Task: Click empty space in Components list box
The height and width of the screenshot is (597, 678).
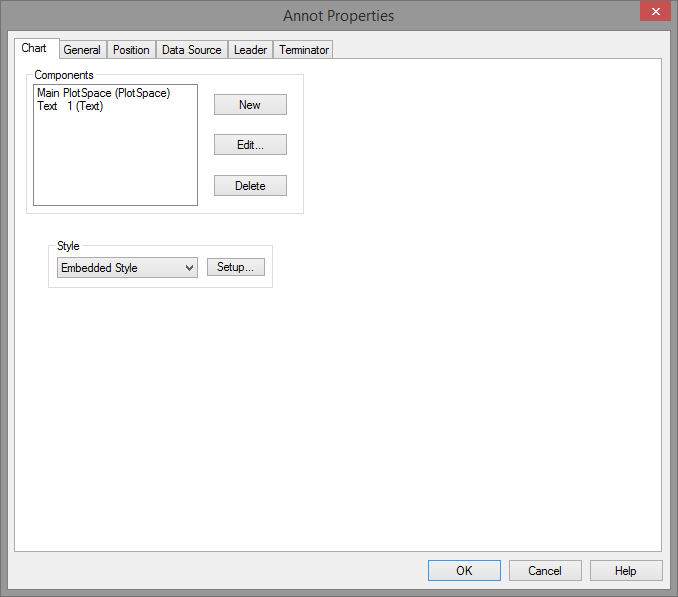Action: click(x=115, y=160)
